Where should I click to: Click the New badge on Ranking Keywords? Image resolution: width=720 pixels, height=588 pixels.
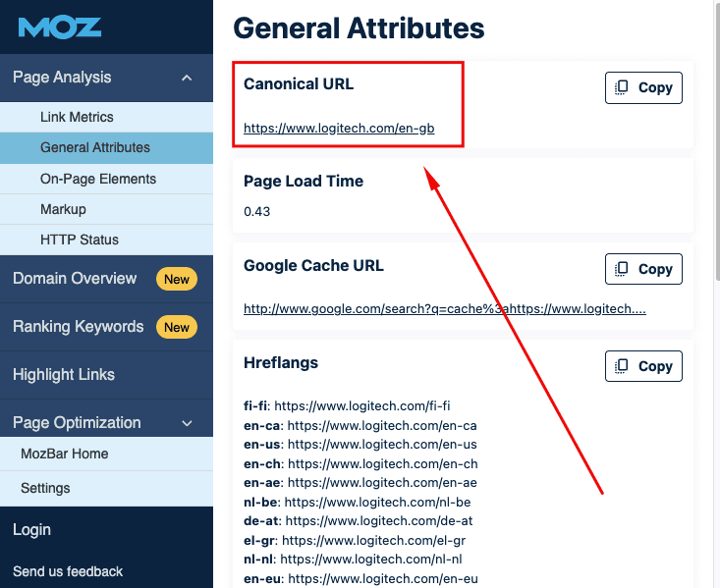[177, 327]
